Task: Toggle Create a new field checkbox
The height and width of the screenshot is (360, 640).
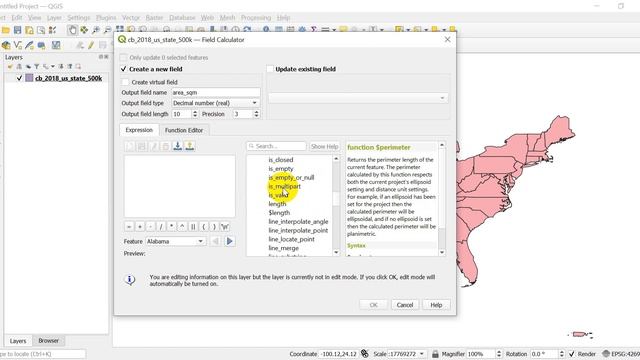Action: tap(124, 69)
